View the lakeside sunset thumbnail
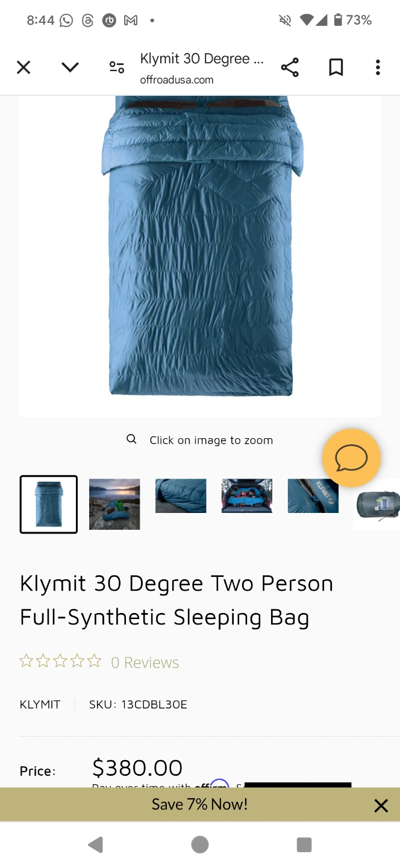The image size is (400, 868). [x=114, y=505]
